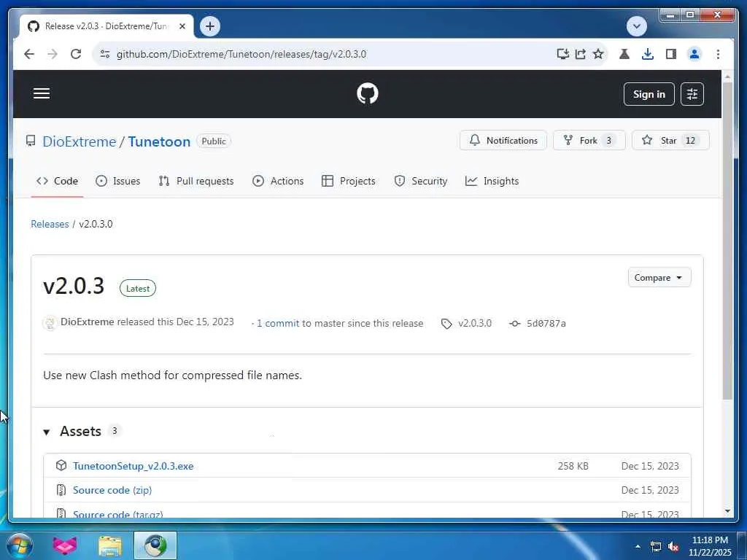The image size is (747, 560).
Task: Open the taskbar clock showing 11:18 PM
Action: [x=709, y=546]
